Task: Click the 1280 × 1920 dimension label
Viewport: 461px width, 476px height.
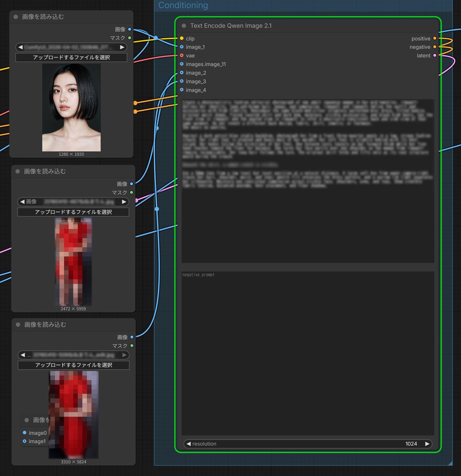Action: point(71,154)
